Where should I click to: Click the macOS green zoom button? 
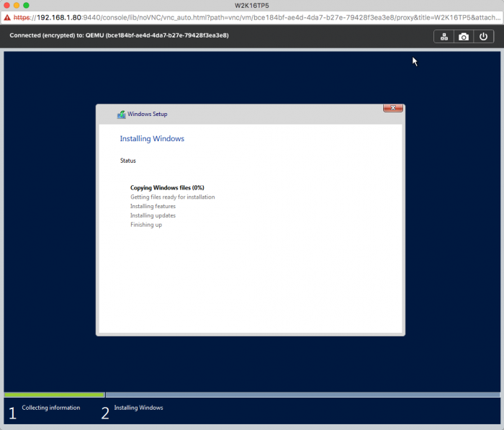click(26, 5)
